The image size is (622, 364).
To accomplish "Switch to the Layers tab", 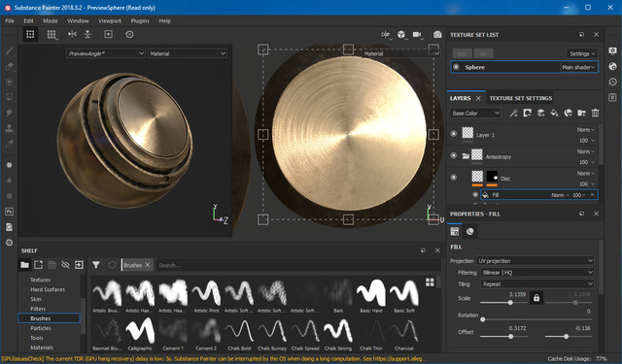I will (x=460, y=98).
